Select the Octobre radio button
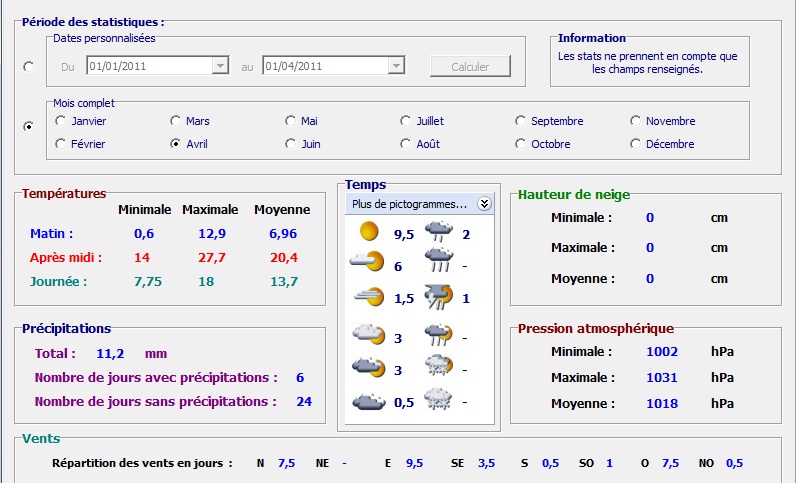The width and height of the screenshot is (796, 483). click(x=520, y=144)
